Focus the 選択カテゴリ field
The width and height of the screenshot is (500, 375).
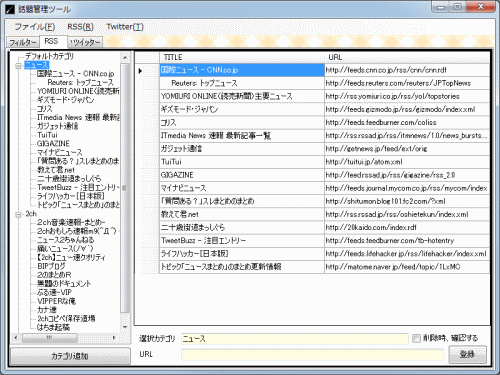295,339
